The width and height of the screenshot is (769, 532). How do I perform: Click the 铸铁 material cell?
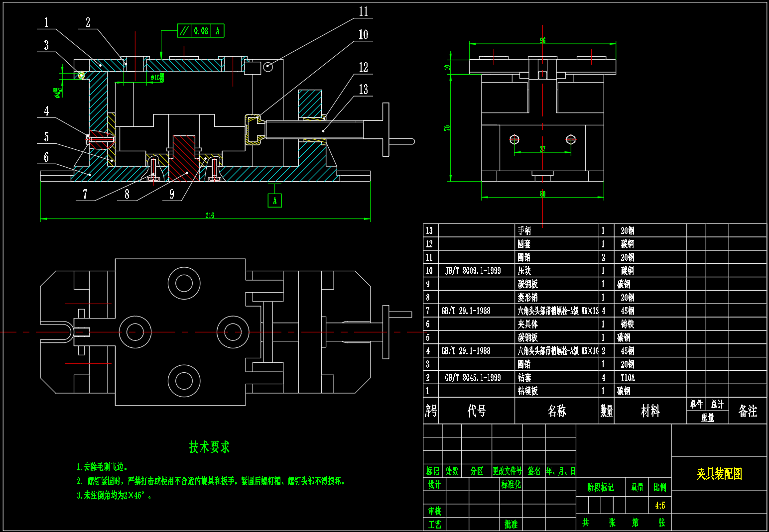pos(627,324)
